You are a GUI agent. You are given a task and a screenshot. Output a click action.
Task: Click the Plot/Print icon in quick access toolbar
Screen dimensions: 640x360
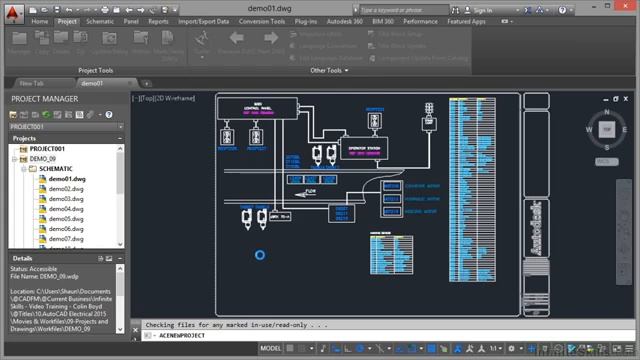click(105, 10)
